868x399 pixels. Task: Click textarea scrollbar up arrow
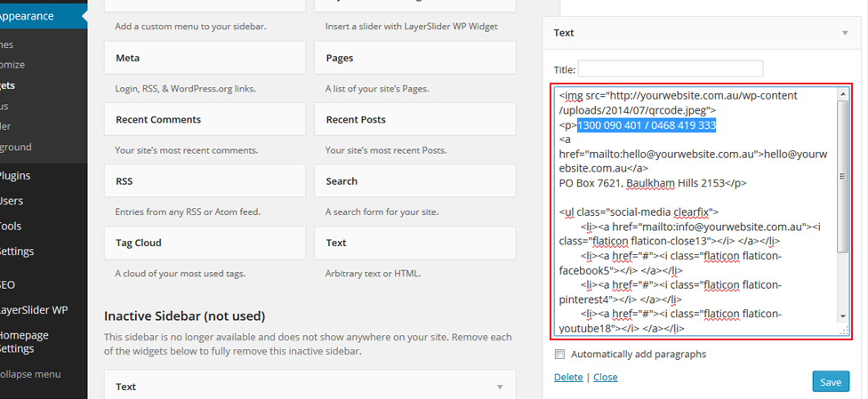tap(843, 94)
